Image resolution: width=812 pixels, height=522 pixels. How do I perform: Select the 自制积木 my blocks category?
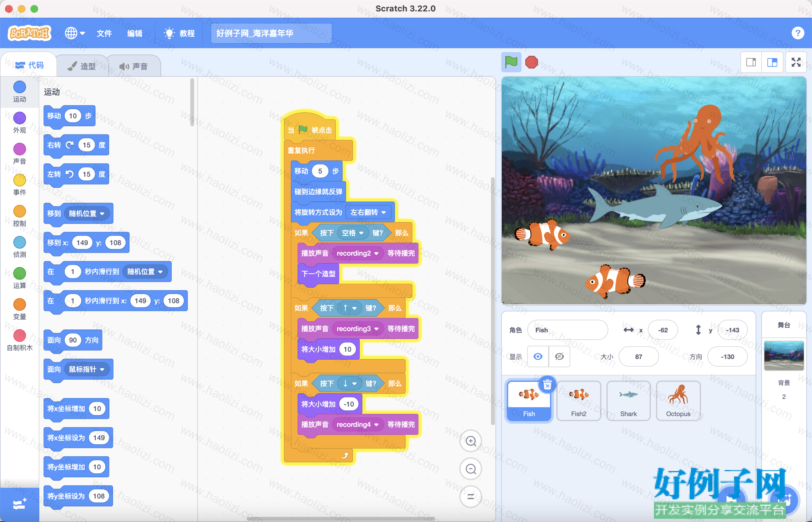click(20, 340)
